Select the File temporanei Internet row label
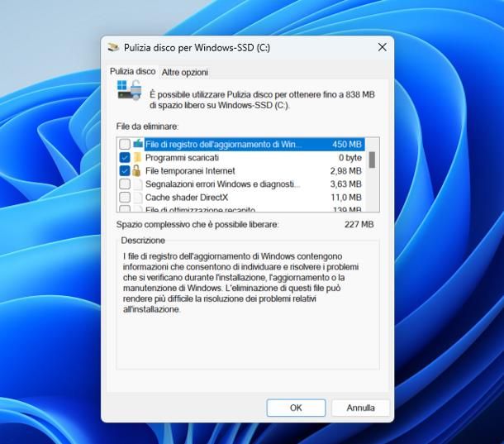The width and height of the screenshot is (504, 444). point(190,171)
